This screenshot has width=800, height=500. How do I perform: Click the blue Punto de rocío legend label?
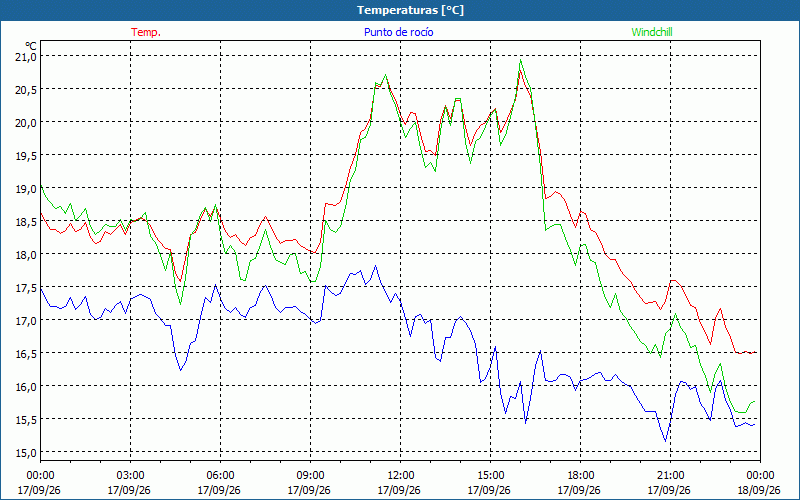click(x=398, y=32)
